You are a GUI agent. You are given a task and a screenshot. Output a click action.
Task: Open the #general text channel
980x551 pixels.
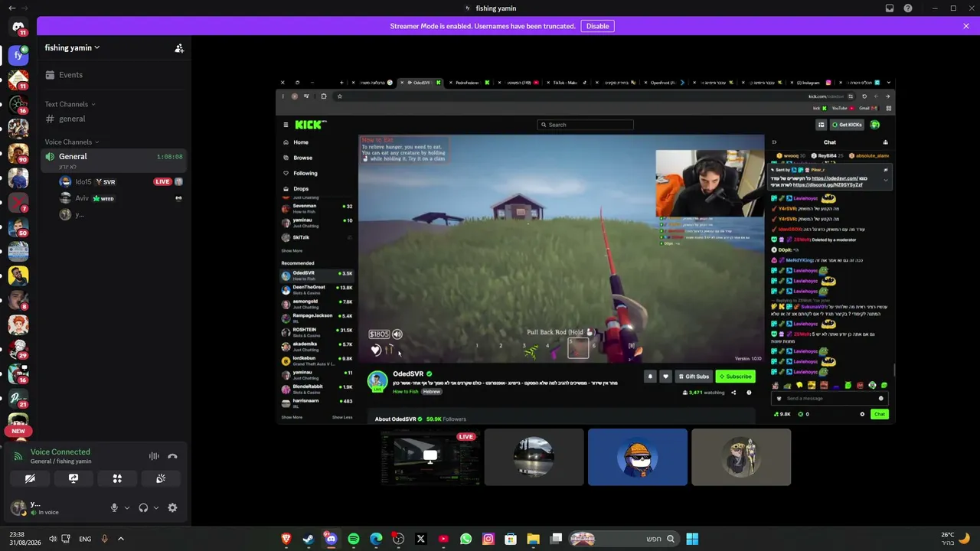click(114, 119)
